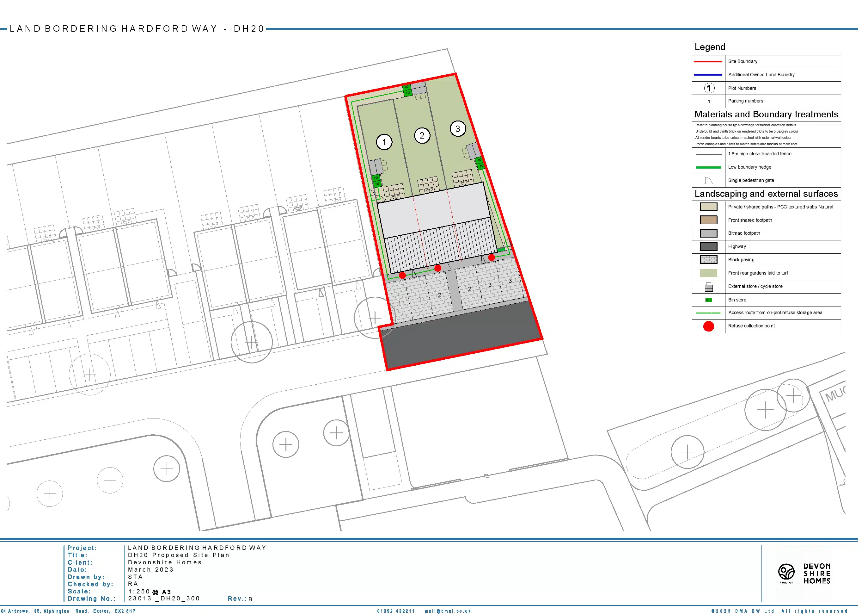Click the External store / cycle store legend icon

tap(708, 287)
